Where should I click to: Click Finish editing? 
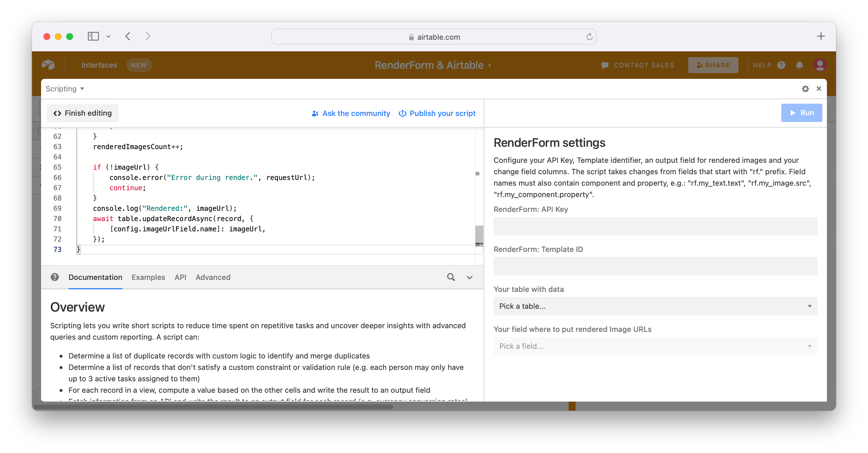(82, 113)
